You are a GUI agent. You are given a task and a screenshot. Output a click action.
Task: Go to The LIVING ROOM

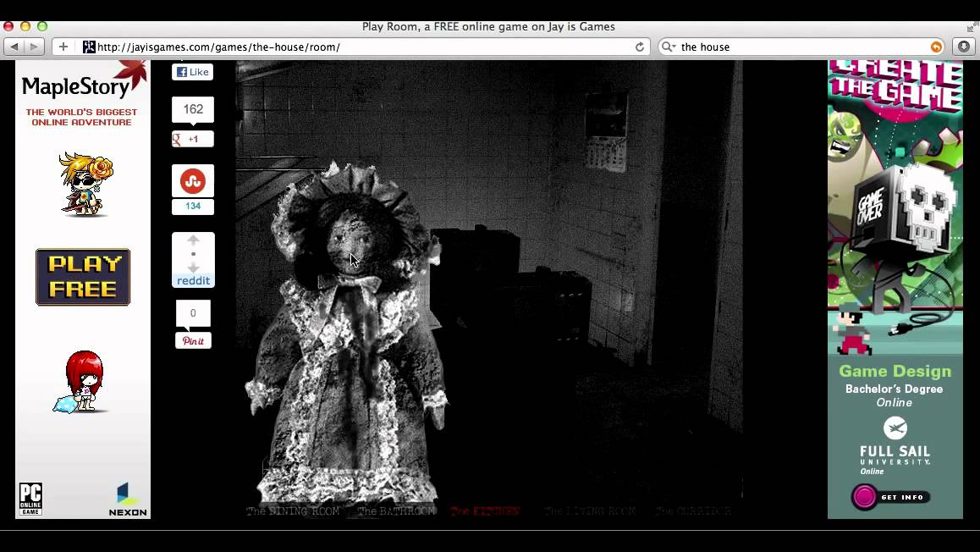[x=590, y=511]
